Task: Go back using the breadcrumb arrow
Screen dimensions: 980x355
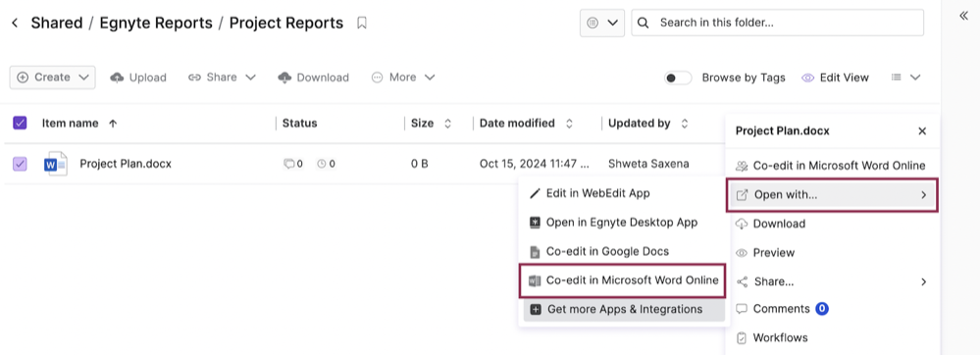Action: [15, 24]
